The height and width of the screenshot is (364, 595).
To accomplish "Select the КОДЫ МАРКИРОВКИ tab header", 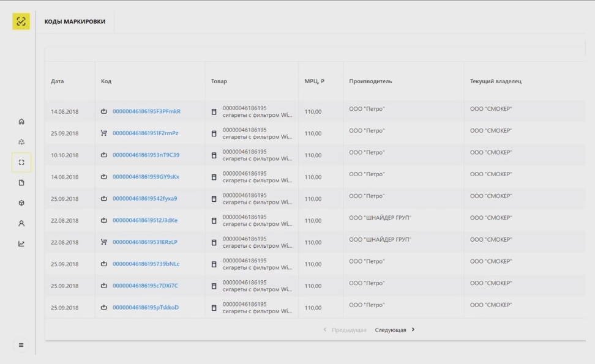I will pyautogui.click(x=75, y=21).
